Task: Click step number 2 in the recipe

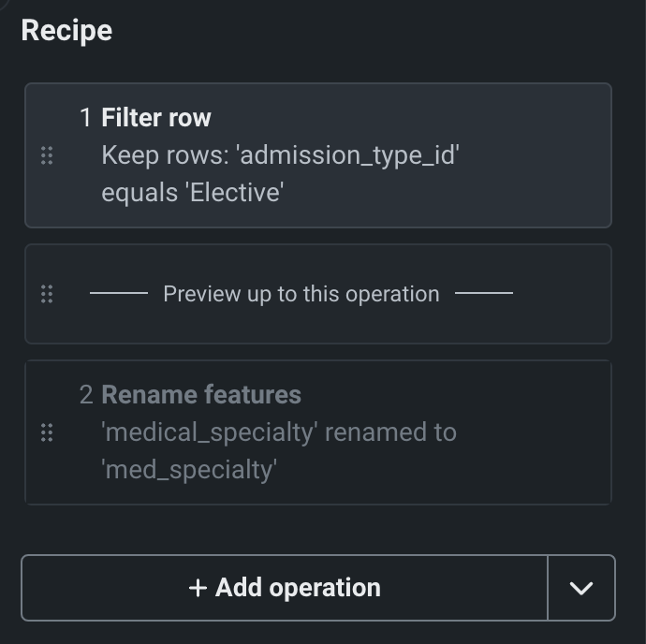Action: click(86, 395)
